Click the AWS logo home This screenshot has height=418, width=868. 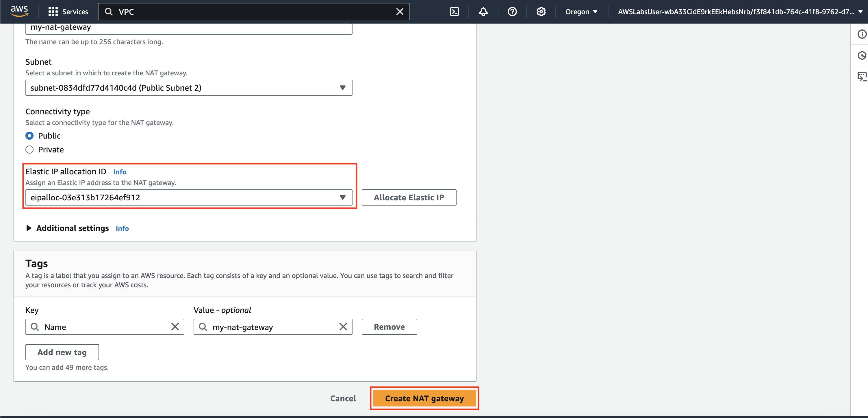coord(19,11)
